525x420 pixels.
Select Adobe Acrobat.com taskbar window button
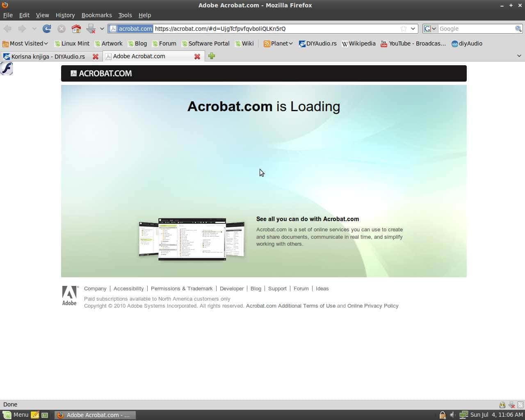click(x=95, y=415)
